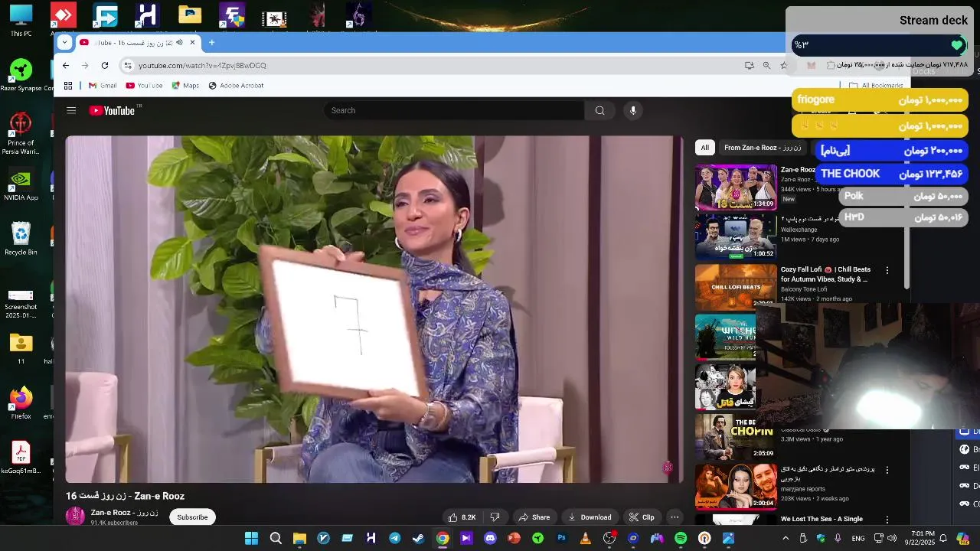Click 'Cozy Fall Lofi' video title
The image size is (980, 551).
click(x=825, y=274)
